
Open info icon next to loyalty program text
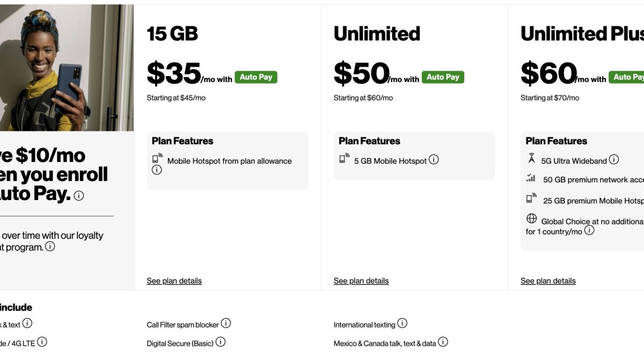tap(50, 247)
